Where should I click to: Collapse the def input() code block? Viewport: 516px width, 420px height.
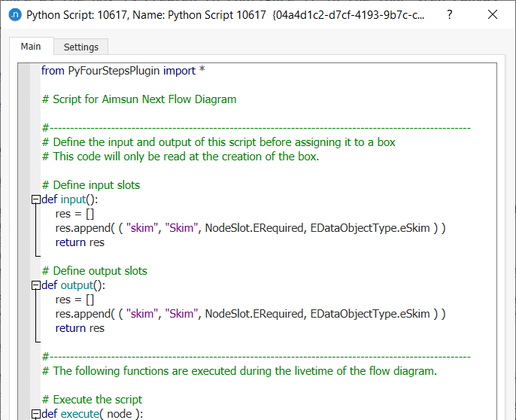[x=35, y=199]
